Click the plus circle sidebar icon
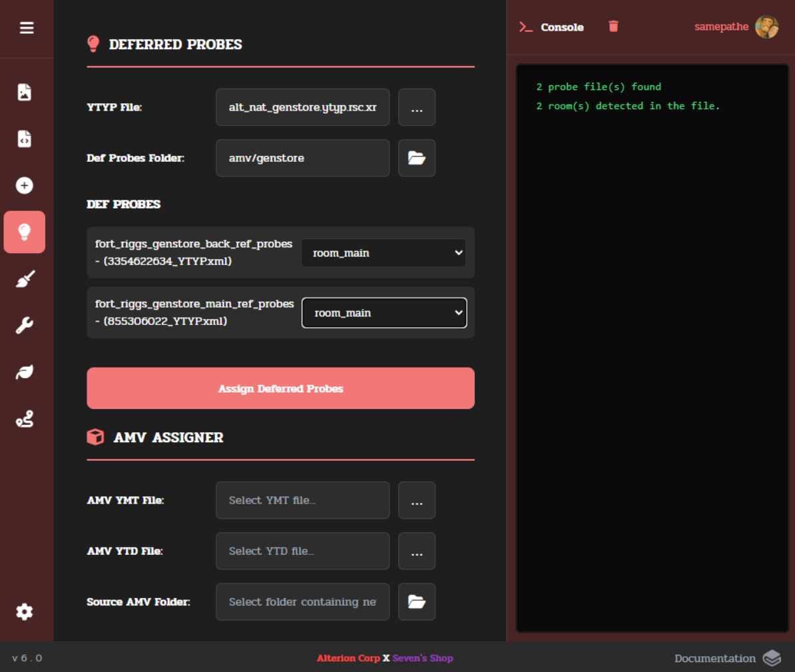The height and width of the screenshot is (672, 795). click(25, 185)
